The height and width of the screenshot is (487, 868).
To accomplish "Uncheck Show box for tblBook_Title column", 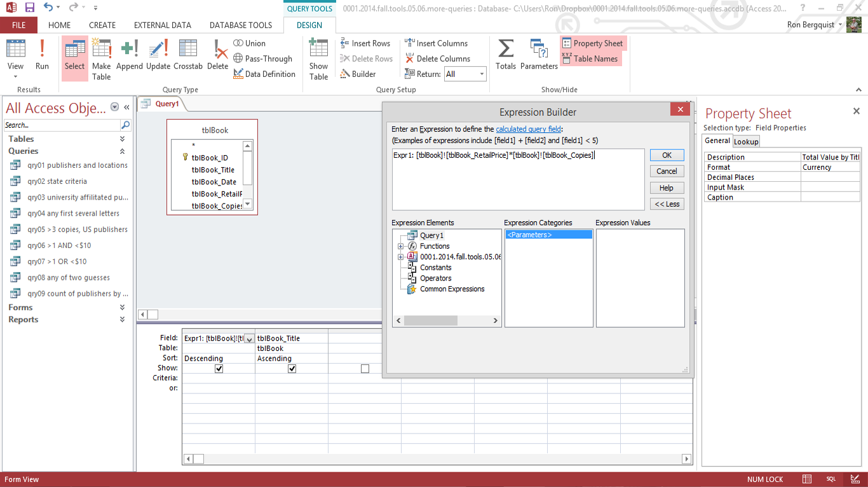I will 292,369.
